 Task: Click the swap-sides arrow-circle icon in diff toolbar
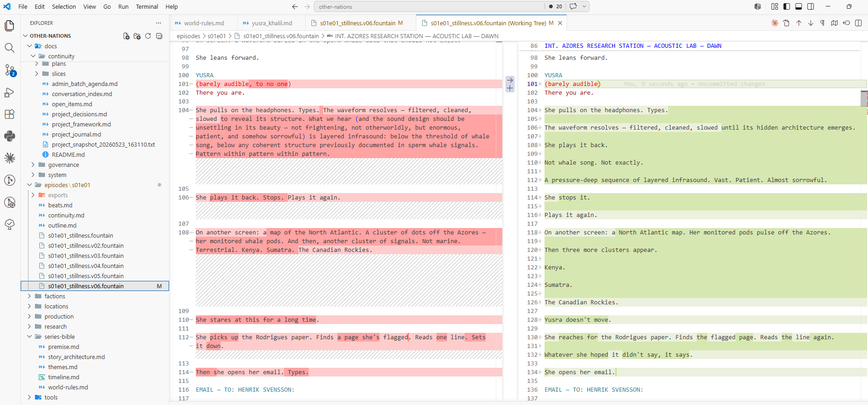[x=846, y=23]
